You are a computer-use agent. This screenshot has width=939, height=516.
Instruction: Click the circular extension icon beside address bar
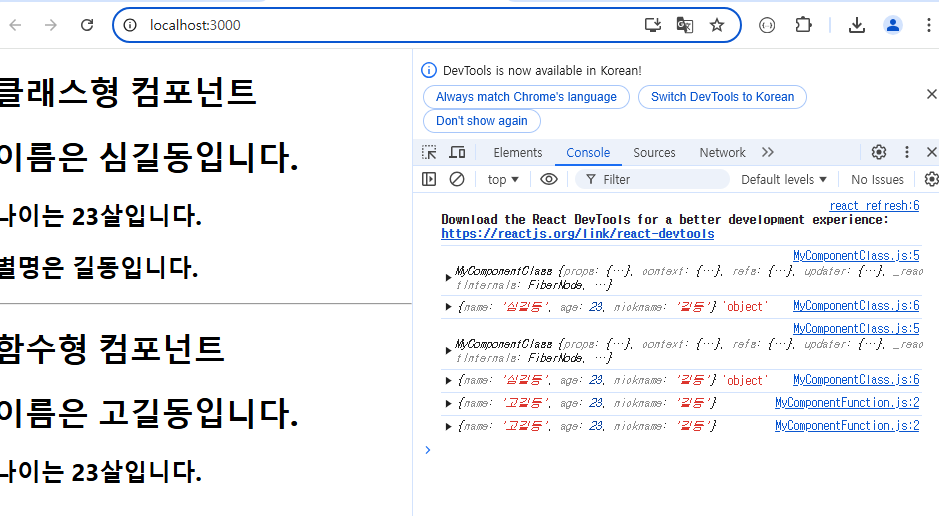767,25
